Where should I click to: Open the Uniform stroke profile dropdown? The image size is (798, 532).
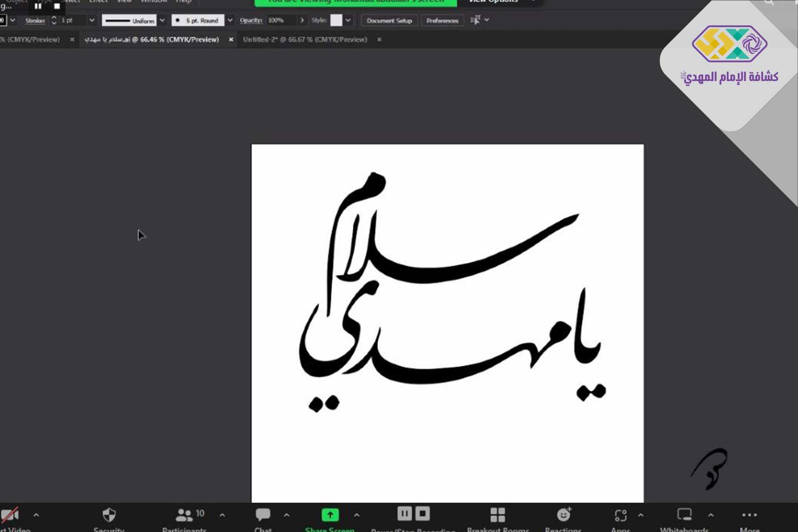click(x=162, y=20)
